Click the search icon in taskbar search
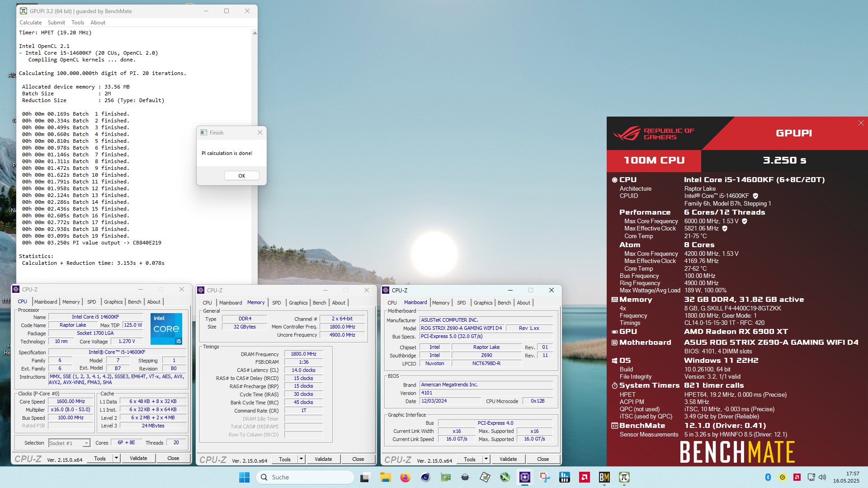 264,477
